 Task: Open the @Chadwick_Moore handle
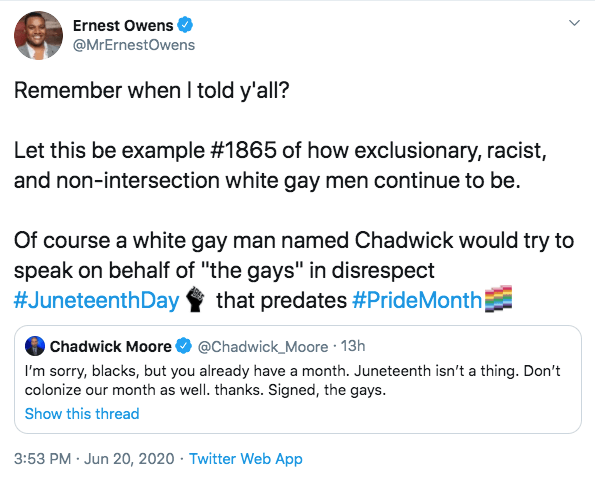tap(263, 347)
